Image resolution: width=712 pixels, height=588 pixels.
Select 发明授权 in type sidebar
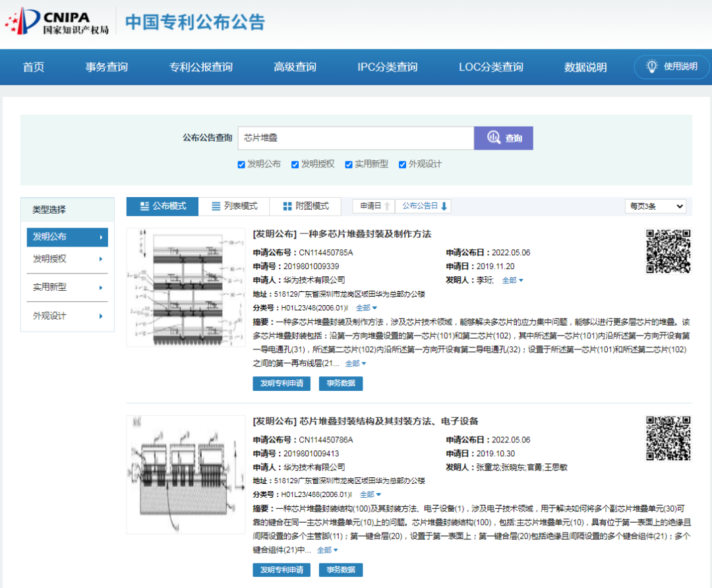point(67,258)
